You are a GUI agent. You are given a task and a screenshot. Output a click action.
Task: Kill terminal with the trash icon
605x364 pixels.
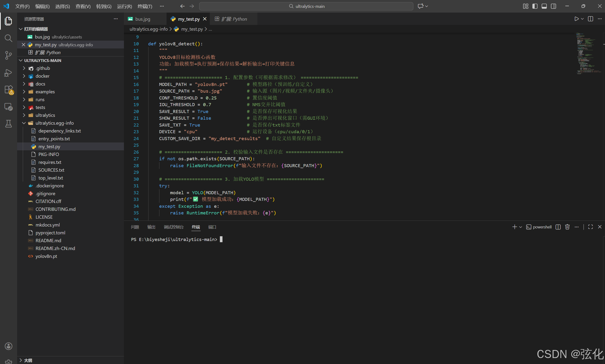click(x=567, y=227)
